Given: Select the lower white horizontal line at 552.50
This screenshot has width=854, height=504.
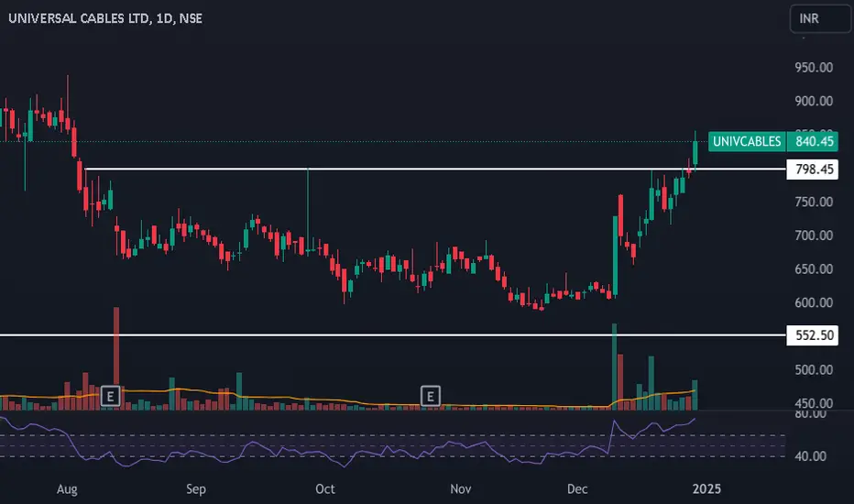Looking at the screenshot, I should pos(393,334).
